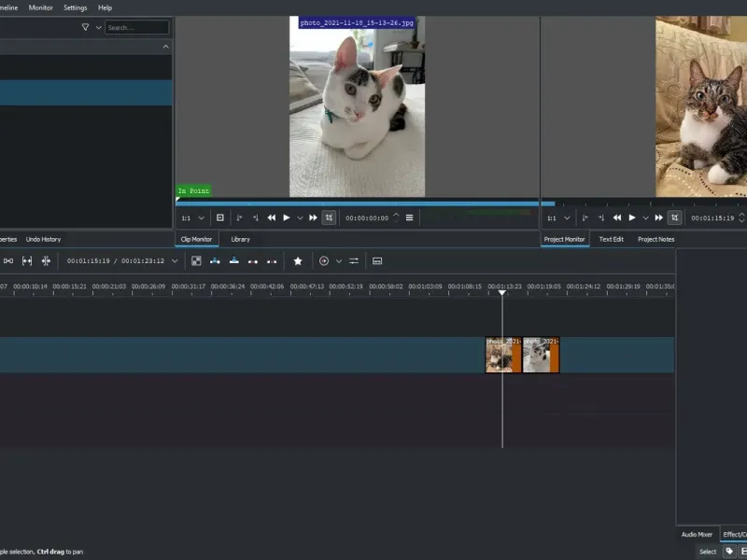Play the clip in Clip Monitor
Screen dimensions: 747x560
[286, 217]
